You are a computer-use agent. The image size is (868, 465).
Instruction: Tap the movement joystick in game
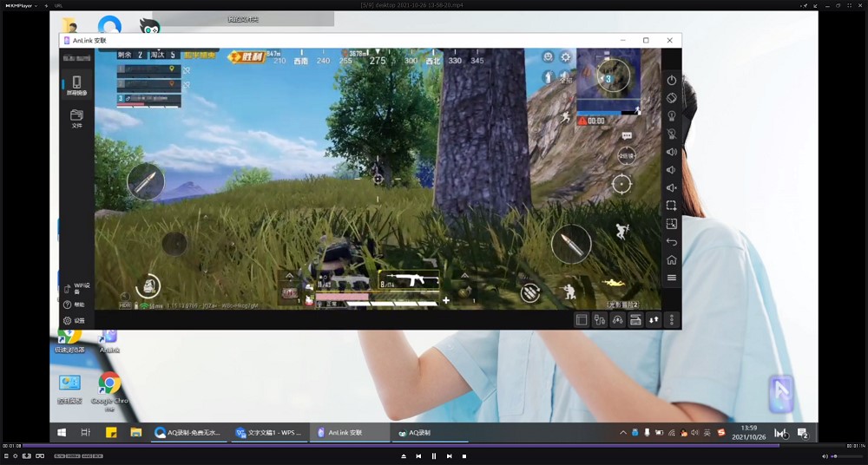coord(174,244)
